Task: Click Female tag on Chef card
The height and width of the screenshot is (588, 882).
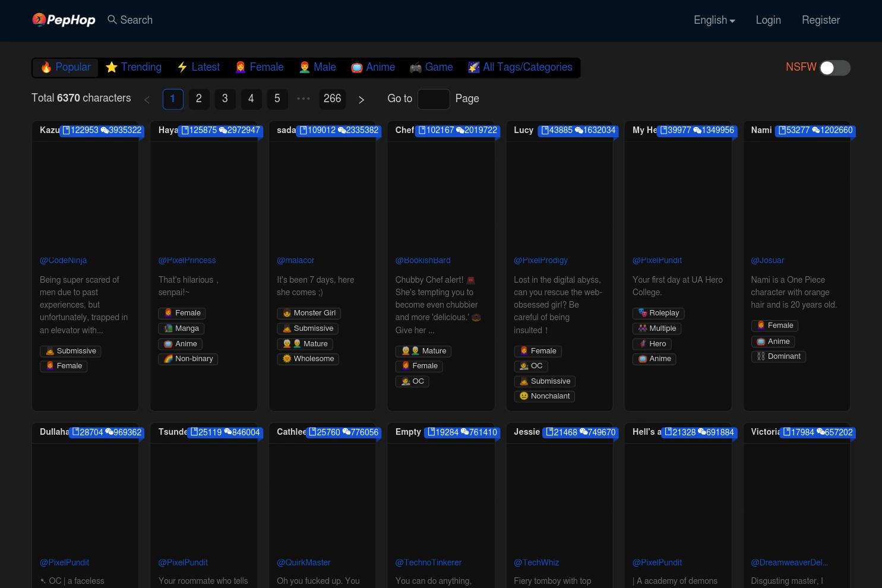Action: coord(419,366)
